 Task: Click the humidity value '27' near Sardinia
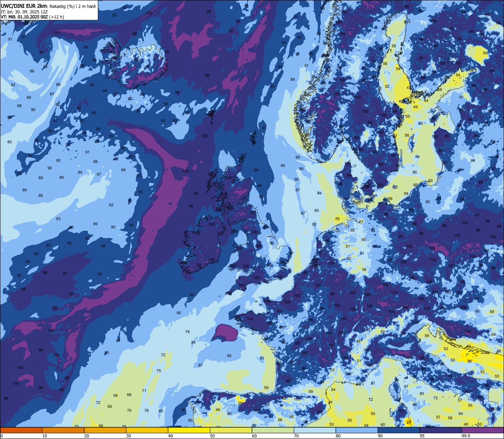[x=409, y=422]
